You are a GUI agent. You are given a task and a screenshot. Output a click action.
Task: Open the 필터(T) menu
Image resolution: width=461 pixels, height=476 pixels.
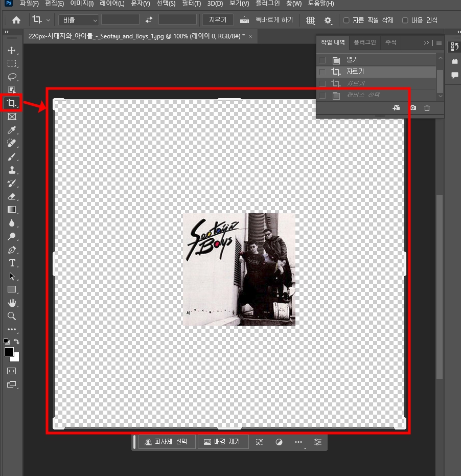click(x=192, y=4)
